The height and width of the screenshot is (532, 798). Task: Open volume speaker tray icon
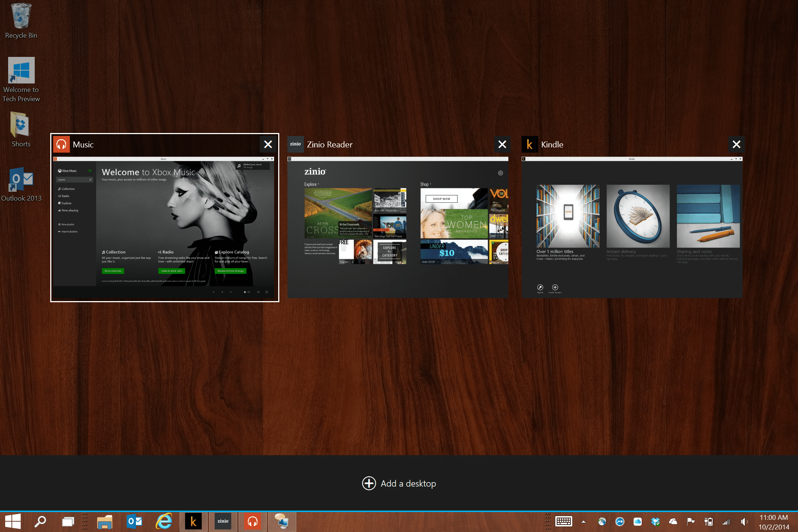[744, 522]
